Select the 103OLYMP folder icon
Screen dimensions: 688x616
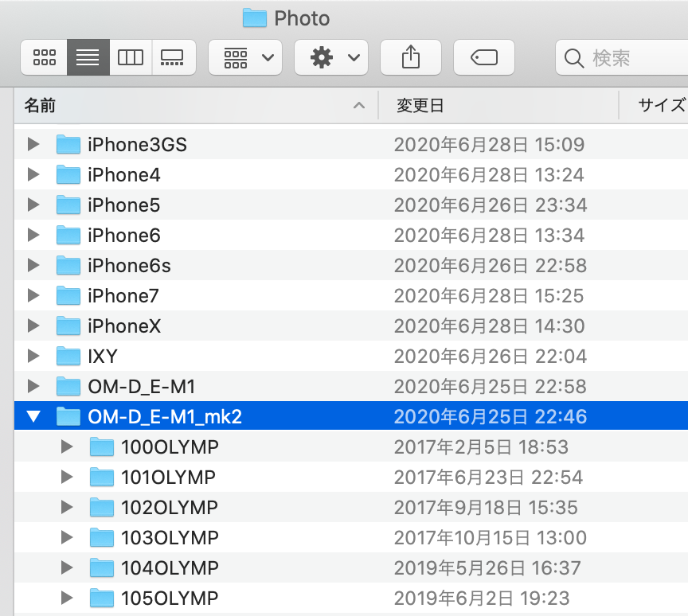point(102,537)
